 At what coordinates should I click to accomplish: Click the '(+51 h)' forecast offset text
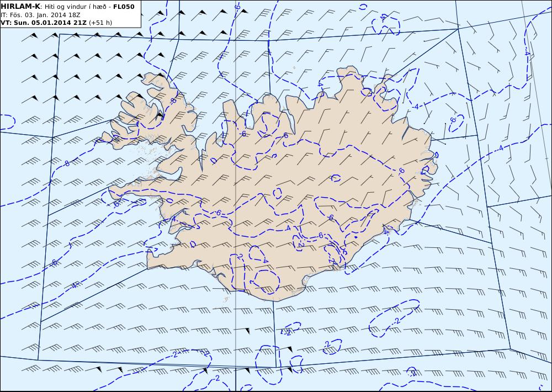(100, 23)
